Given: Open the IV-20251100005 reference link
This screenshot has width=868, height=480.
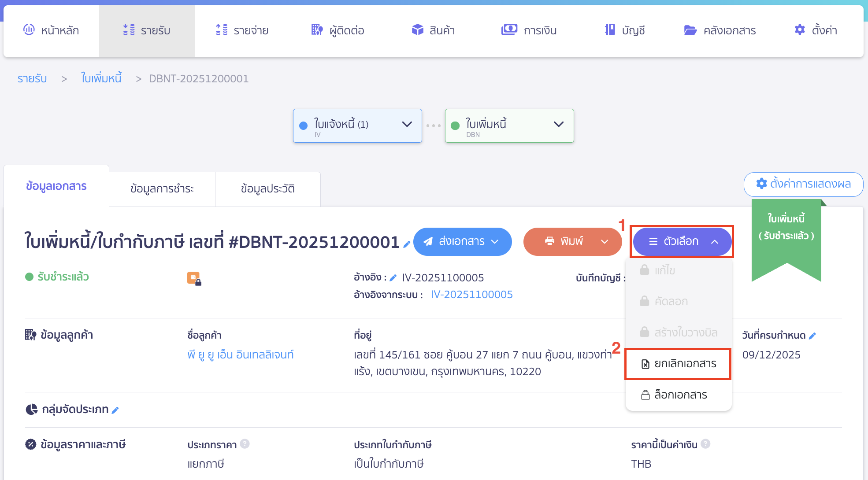Looking at the screenshot, I should [471, 294].
